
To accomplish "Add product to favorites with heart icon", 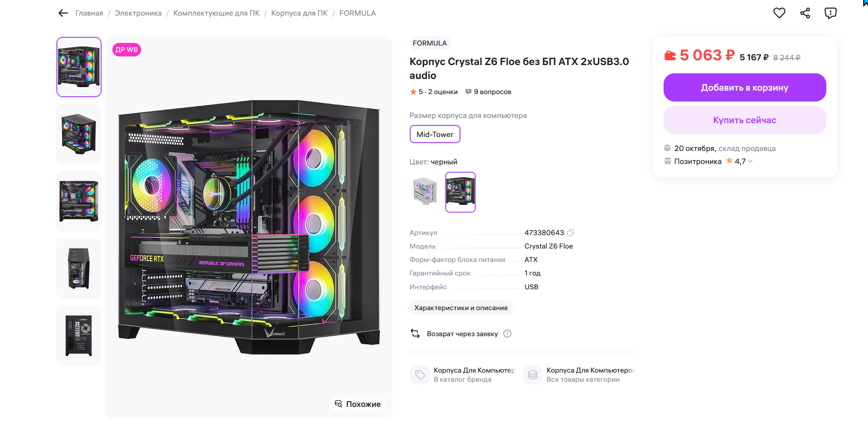I will click(x=779, y=13).
